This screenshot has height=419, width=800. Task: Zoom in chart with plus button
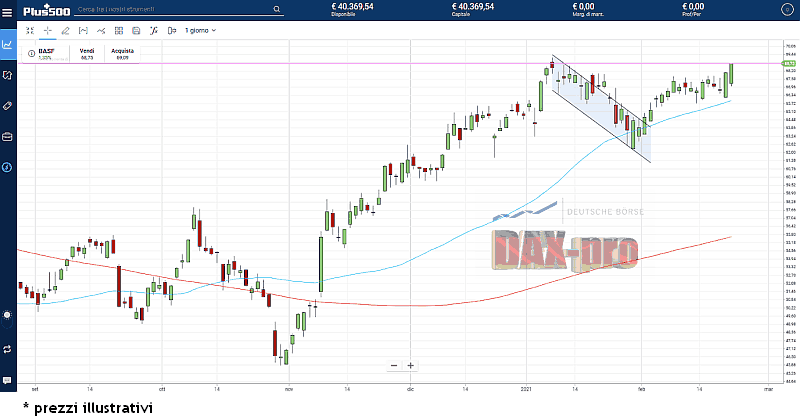coord(410,365)
